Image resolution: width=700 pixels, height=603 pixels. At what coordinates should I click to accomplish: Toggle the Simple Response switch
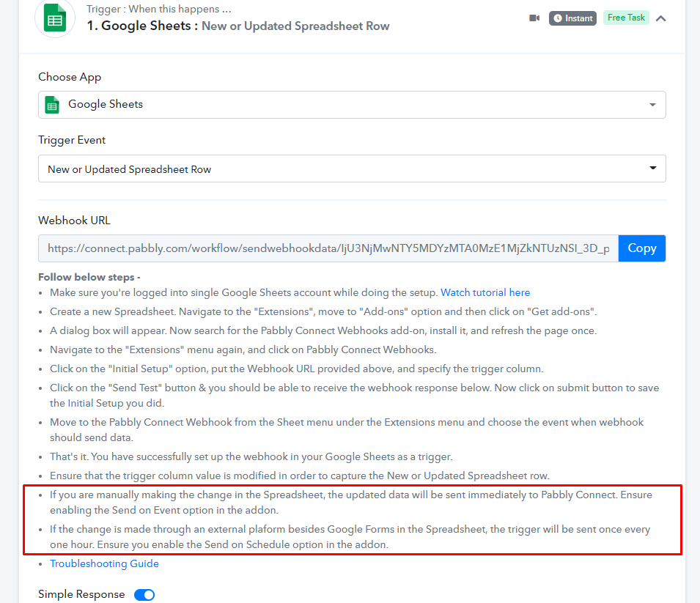pos(144,595)
